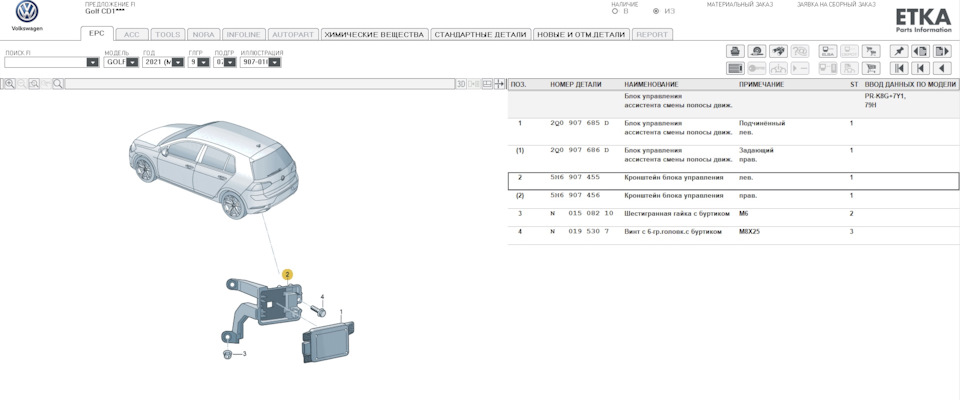Click the plain magnifier icon in illustration toolbar

pos(58,84)
